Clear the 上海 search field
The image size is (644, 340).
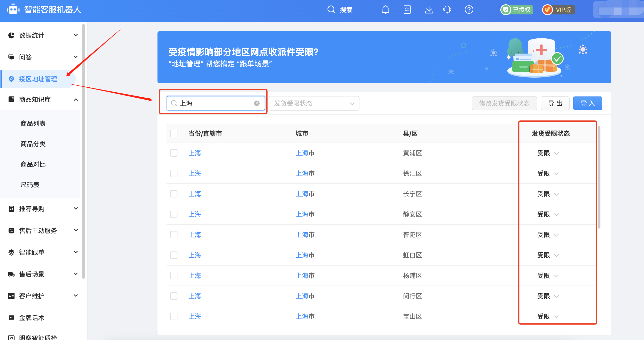point(257,103)
